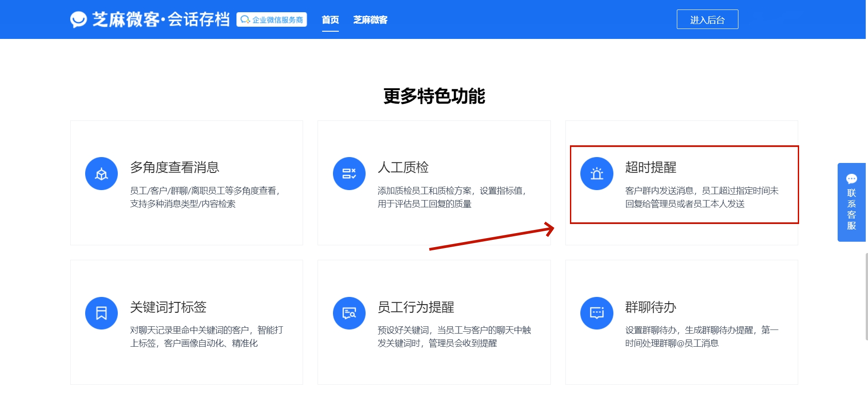Screen dimensions: 868x406
Task: Click the description starting 预设好关键词
Action: click(454, 337)
